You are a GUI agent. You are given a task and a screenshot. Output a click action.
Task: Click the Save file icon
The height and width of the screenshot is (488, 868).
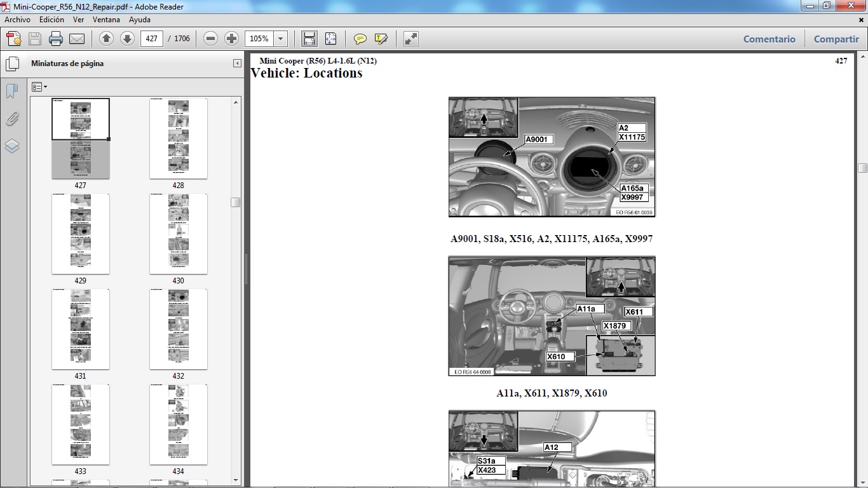click(x=35, y=39)
